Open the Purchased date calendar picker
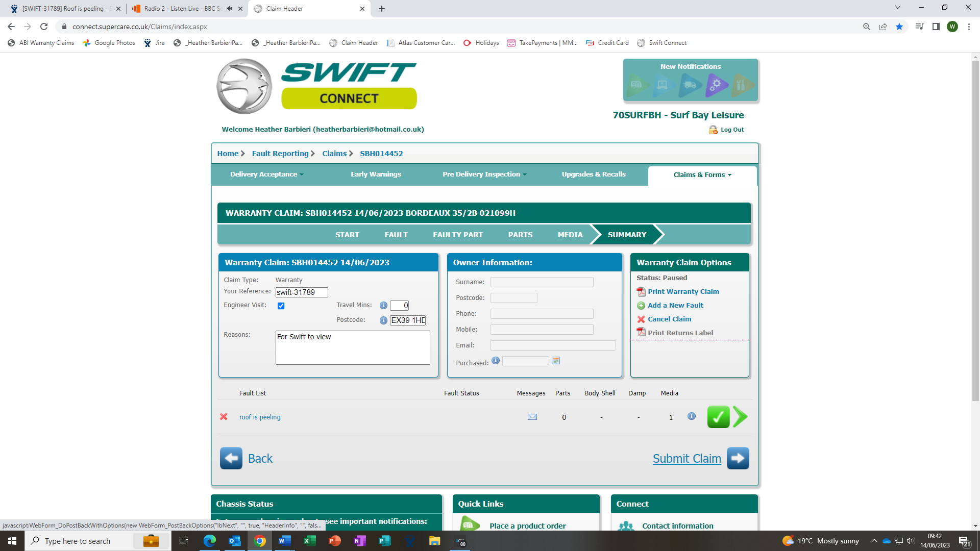The image size is (980, 551). point(556,361)
